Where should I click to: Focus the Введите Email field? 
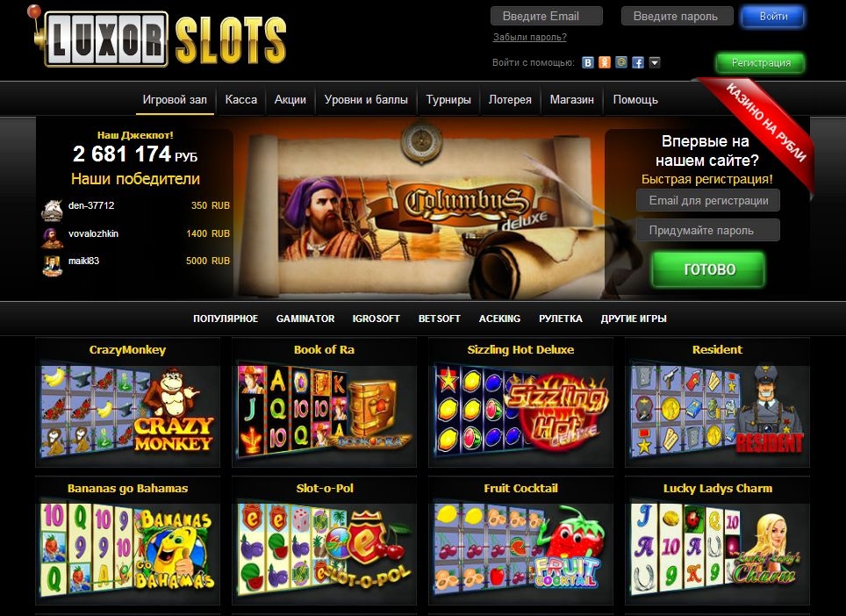[x=547, y=16]
